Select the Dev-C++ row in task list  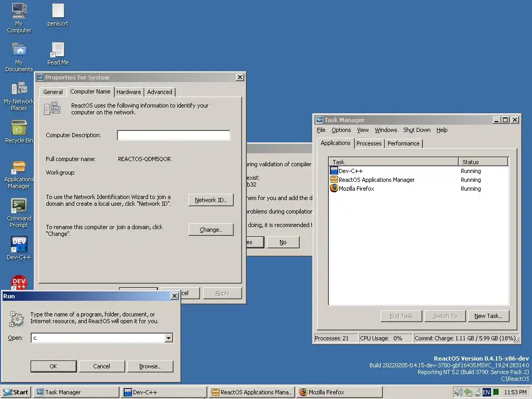tap(418, 171)
